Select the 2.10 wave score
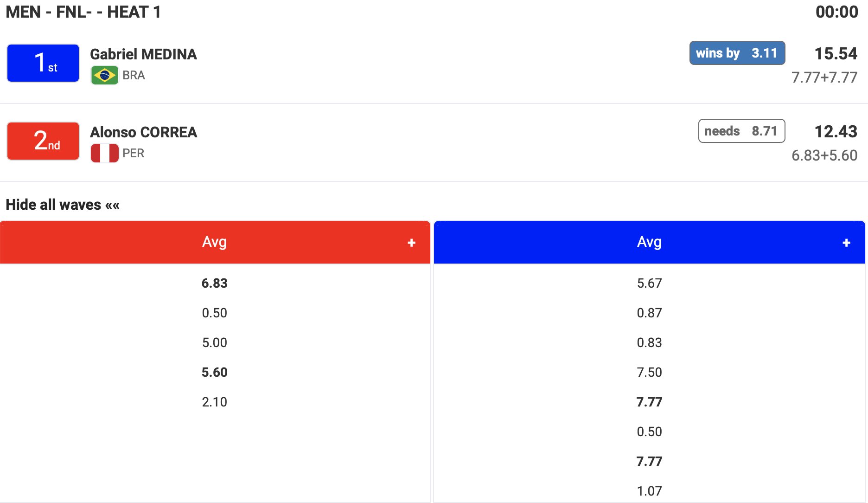The image size is (868, 503). pyautogui.click(x=214, y=402)
